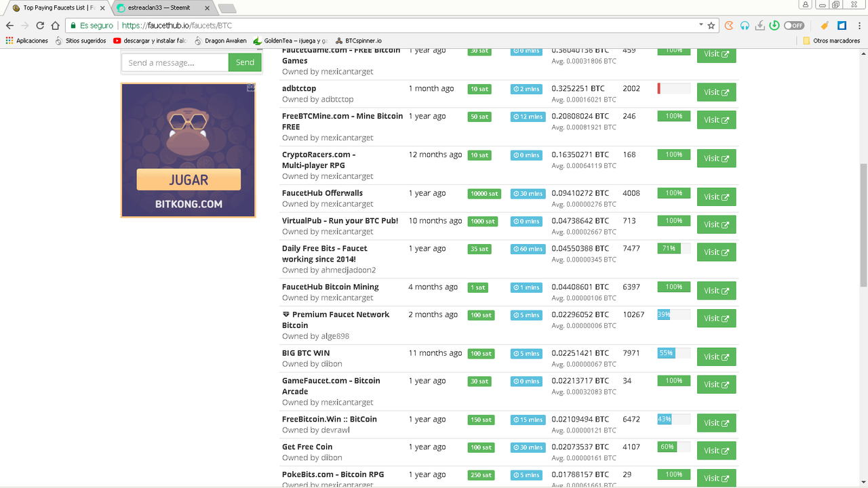Click the orange pencil extension icon
Image resolution: width=868 pixels, height=488 pixels.
pyautogui.click(x=825, y=26)
